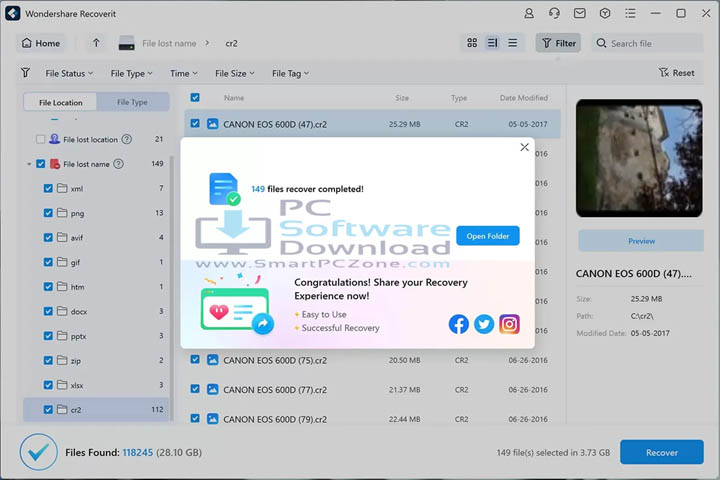Toggle the Filter button
Image resolution: width=720 pixels, height=480 pixels.
click(x=558, y=43)
